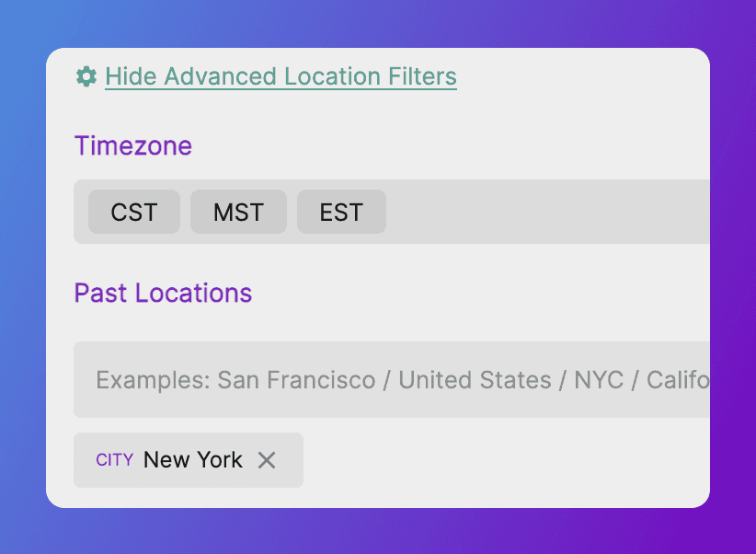Click the gear icon beside the filters link

tap(86, 76)
